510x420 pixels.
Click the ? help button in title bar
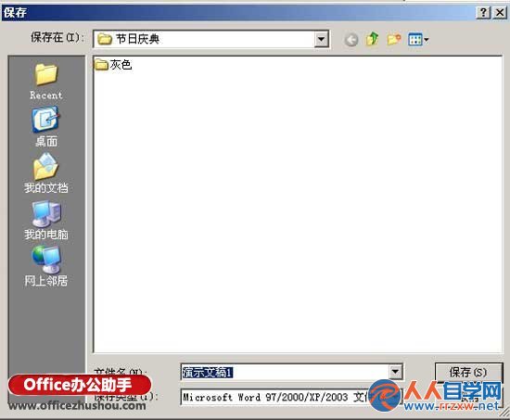(484, 13)
